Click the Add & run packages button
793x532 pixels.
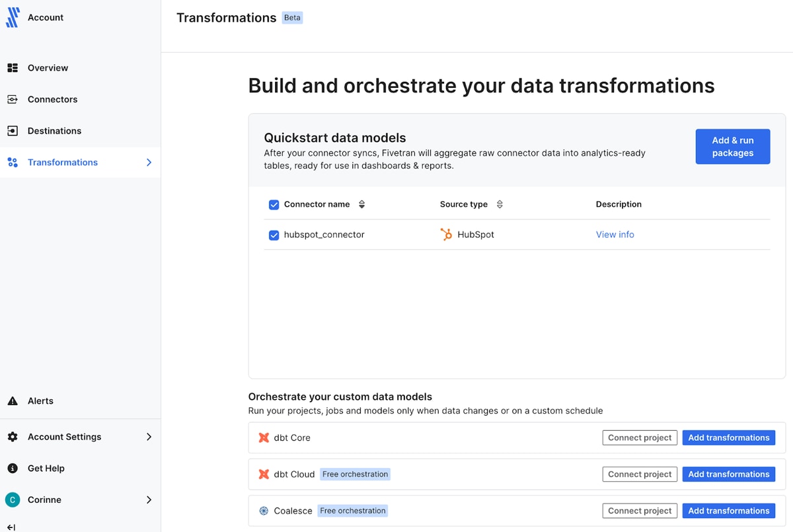[x=733, y=147]
